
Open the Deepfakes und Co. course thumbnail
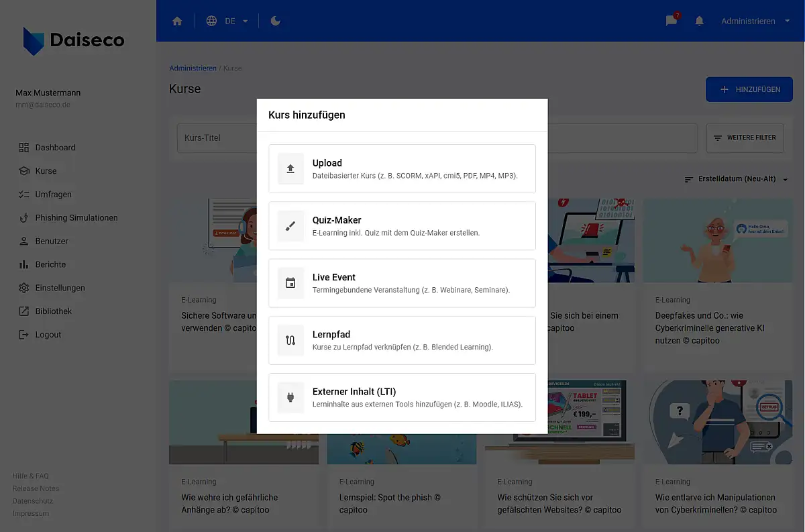[x=717, y=240]
